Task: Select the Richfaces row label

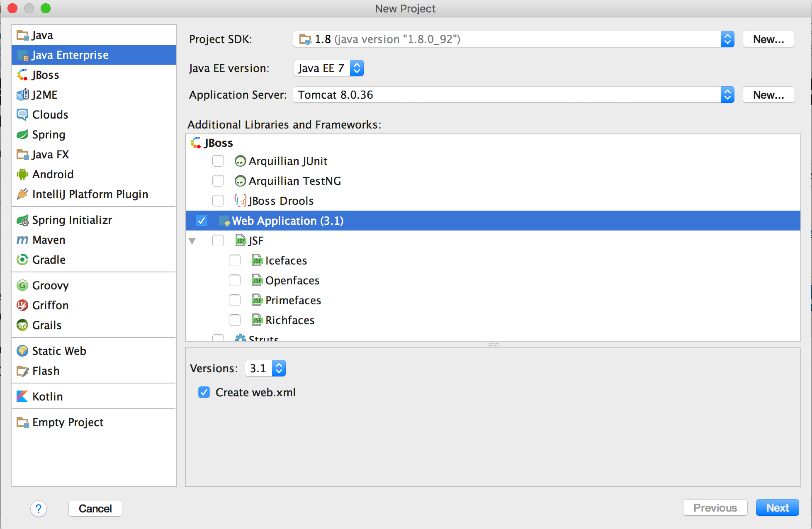Action: [290, 320]
